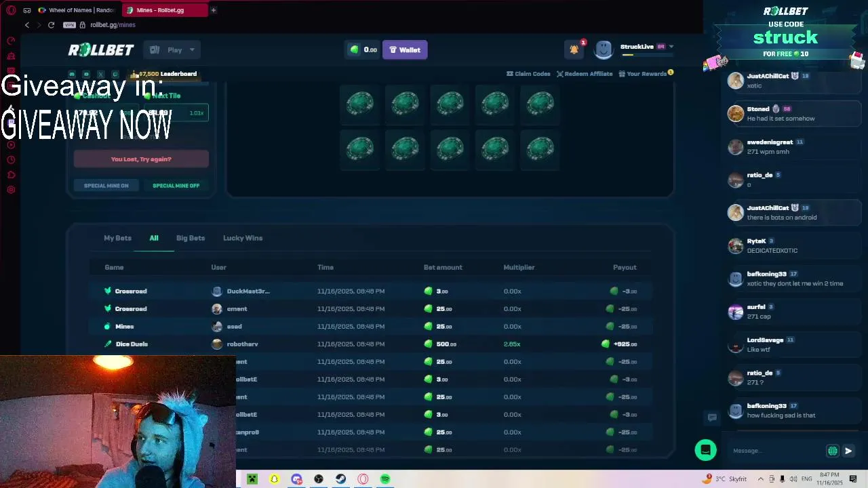The height and width of the screenshot is (488, 868).
Task: Show hidden system tray icons
Action: tap(760, 479)
